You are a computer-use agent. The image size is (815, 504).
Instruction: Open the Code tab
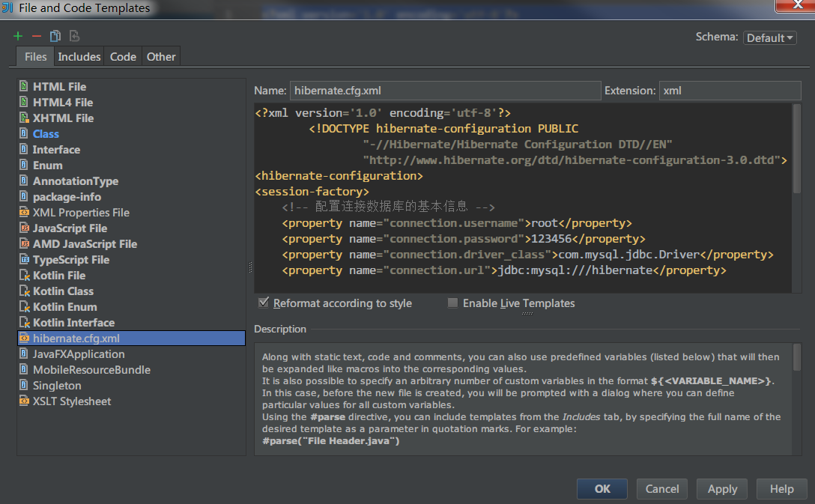coord(123,57)
